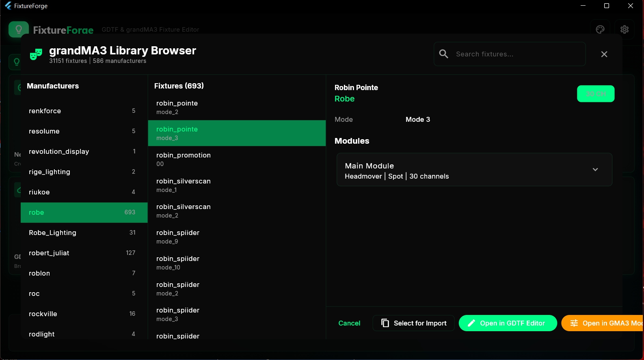Image resolution: width=644 pixels, height=360 pixels.
Task: Select manufacturer Robe_Lighting
Action: pyautogui.click(x=84, y=233)
